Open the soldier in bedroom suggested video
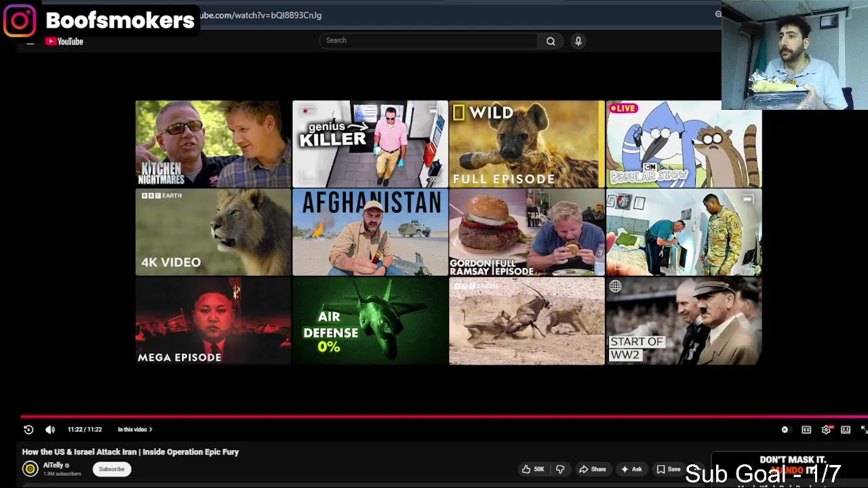The height and width of the screenshot is (488, 868). click(x=684, y=232)
